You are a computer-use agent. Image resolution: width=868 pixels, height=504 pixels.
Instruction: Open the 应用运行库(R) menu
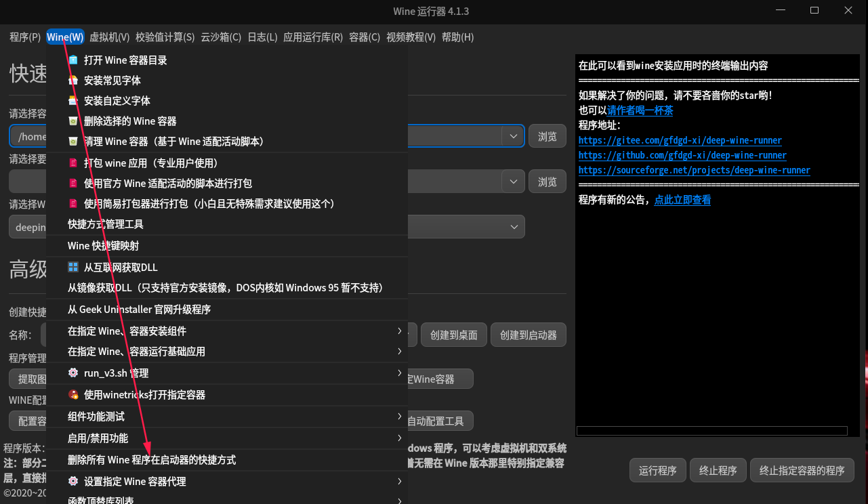click(x=313, y=37)
